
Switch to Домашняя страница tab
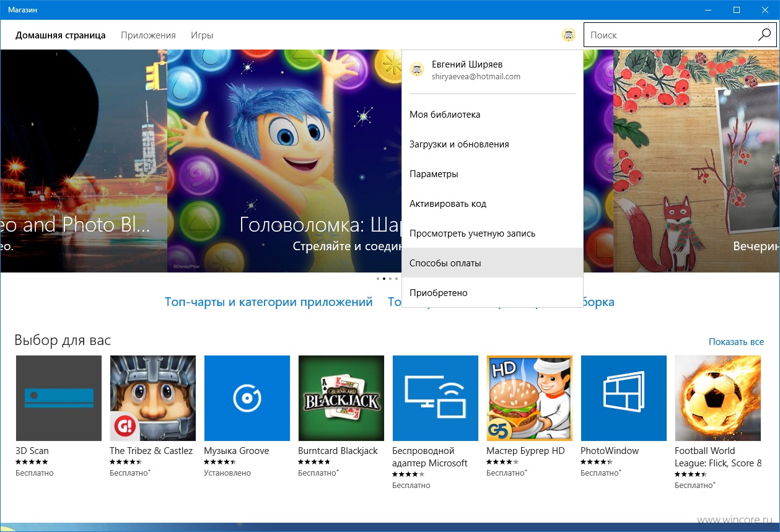tap(61, 35)
